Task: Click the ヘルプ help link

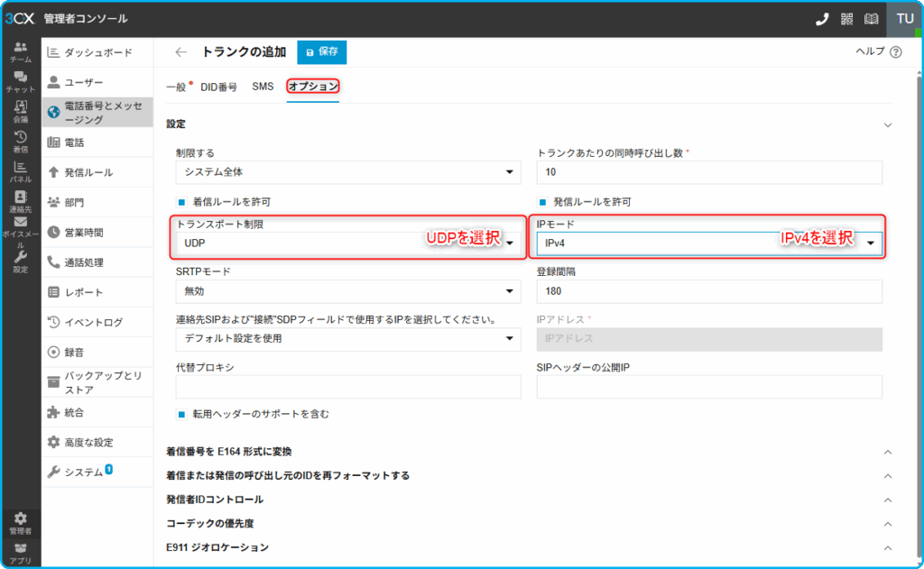Action: [878, 52]
